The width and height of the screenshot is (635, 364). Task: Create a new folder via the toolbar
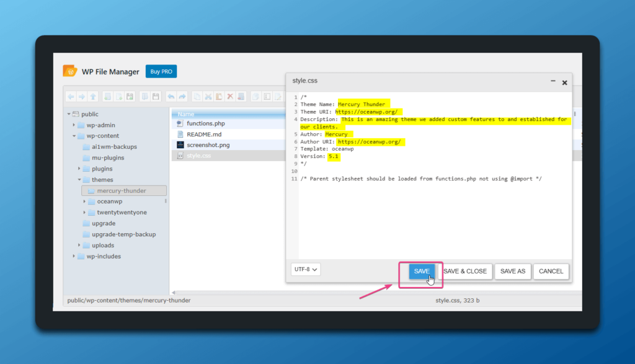[108, 96]
